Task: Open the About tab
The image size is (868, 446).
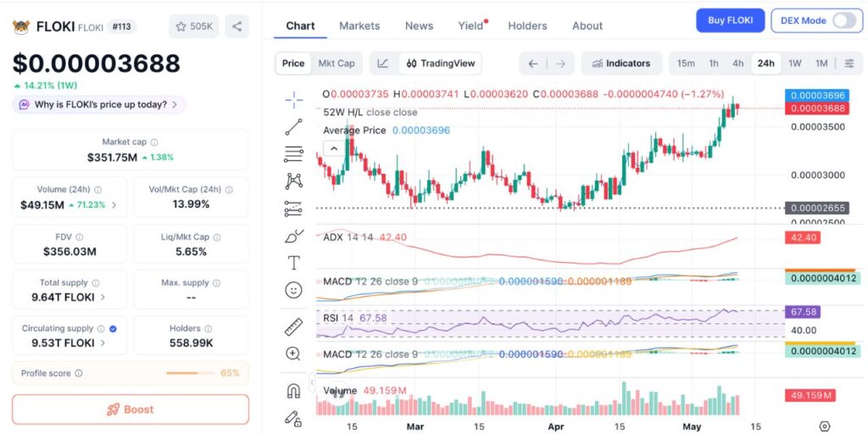Action: (x=587, y=26)
